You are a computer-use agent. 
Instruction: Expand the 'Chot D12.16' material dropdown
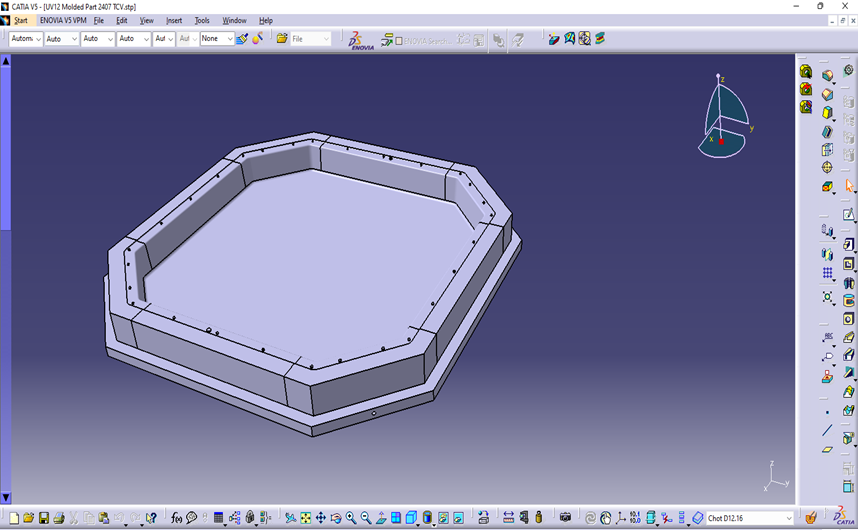point(788,518)
